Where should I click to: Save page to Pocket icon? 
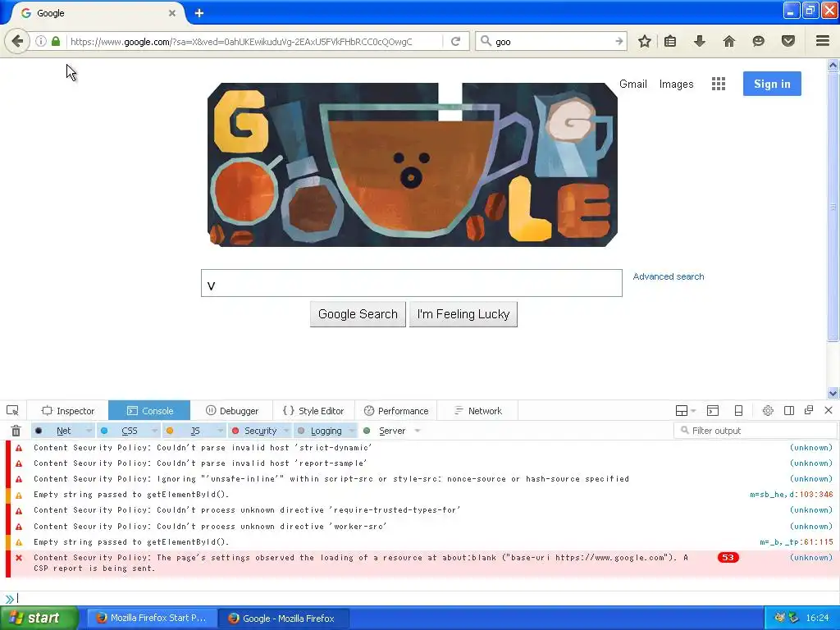[x=787, y=41]
